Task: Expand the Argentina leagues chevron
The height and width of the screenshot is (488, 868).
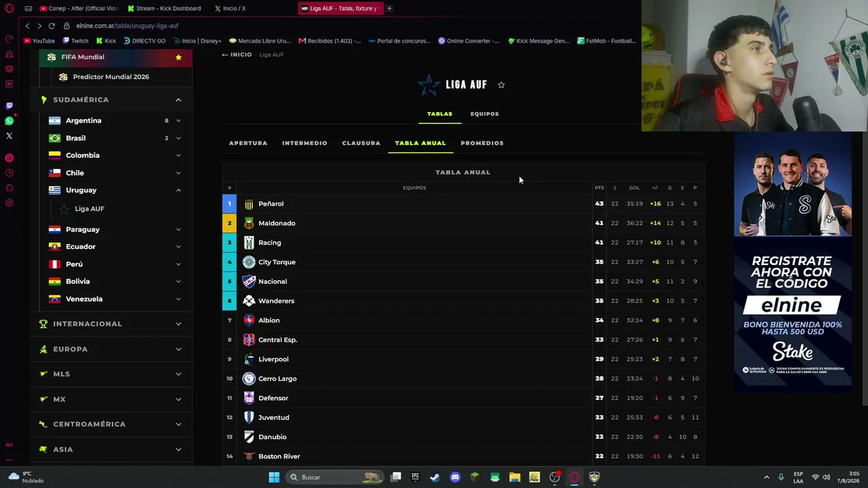Action: tap(178, 121)
